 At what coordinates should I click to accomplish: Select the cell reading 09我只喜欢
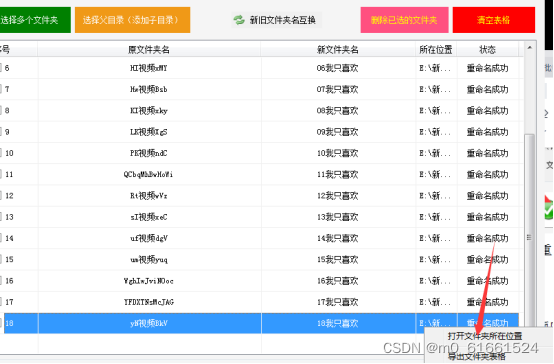click(337, 132)
